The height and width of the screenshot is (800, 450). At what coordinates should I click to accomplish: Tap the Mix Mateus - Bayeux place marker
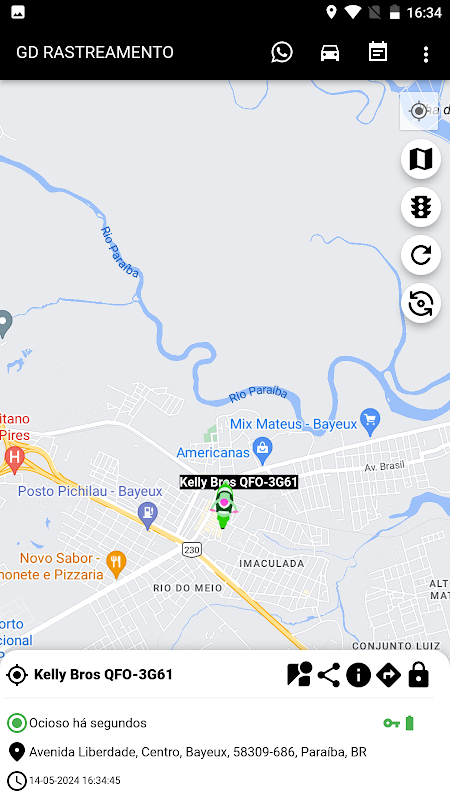tap(370, 422)
